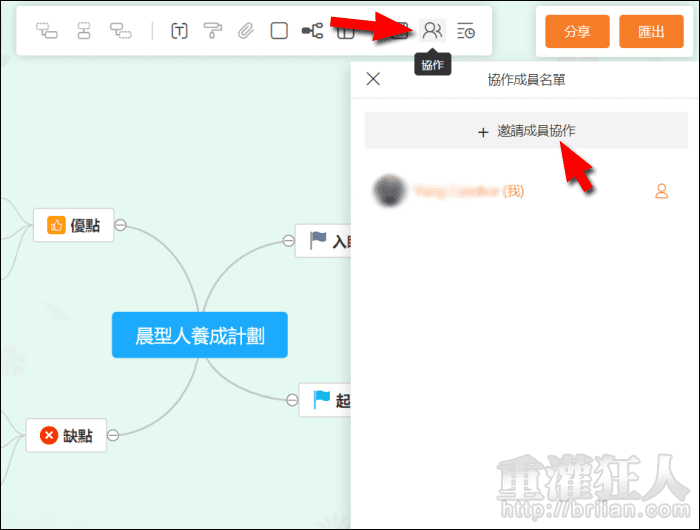Viewport: 700px width, 530px height.
Task: Click the insert sibling topic icon
Action: coord(84,31)
